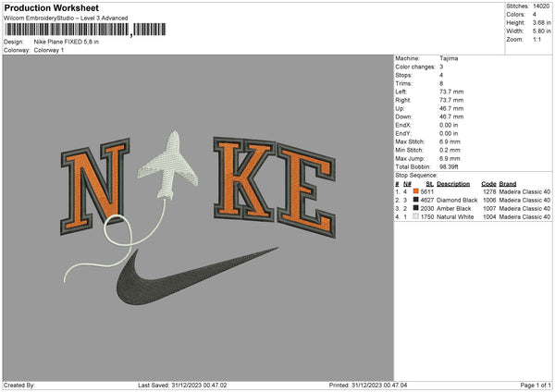The width and height of the screenshot is (555, 392).
Task: Click the Total Bobbin value 98.39ft
Action: point(449,166)
